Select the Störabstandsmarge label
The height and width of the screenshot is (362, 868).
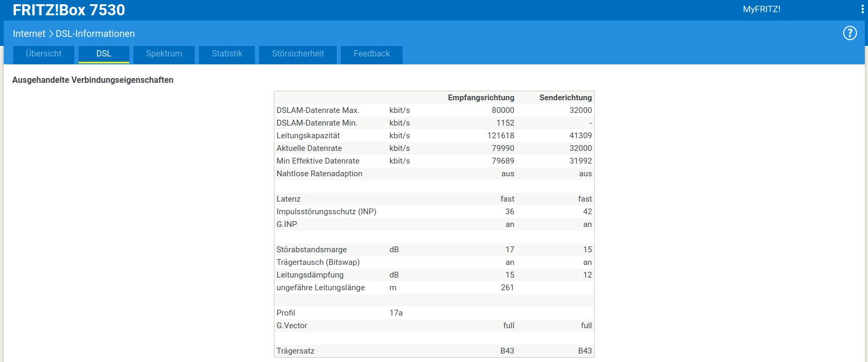click(x=312, y=250)
